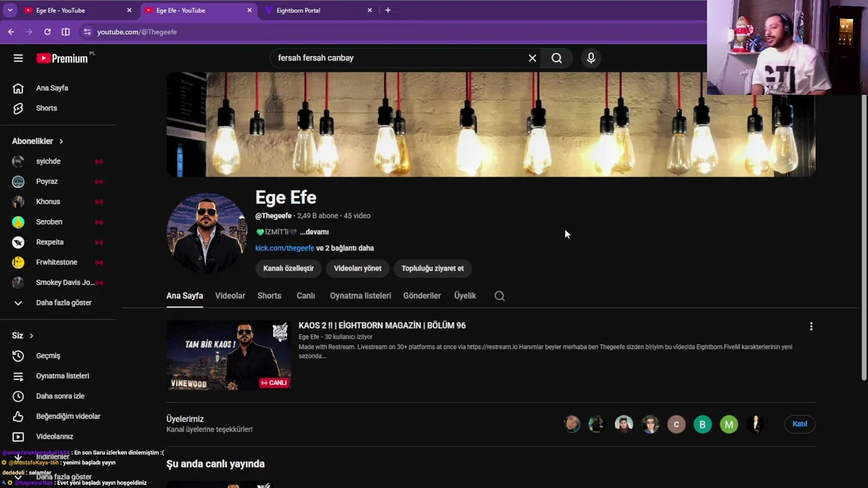Start voice search with the microphone icon
Viewport: 868px width, 488px height.
pyautogui.click(x=591, y=58)
